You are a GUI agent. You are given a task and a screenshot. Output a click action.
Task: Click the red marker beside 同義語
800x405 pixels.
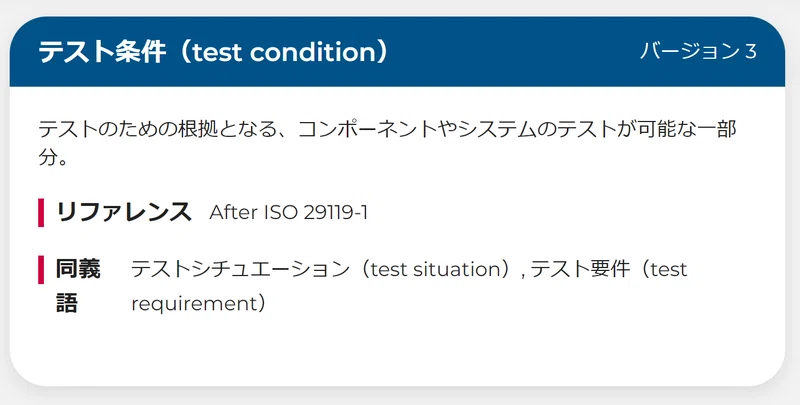[41, 269]
